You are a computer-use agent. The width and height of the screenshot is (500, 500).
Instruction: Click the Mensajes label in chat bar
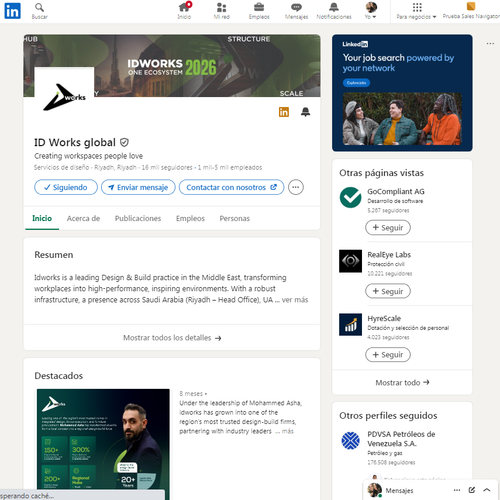point(399,490)
